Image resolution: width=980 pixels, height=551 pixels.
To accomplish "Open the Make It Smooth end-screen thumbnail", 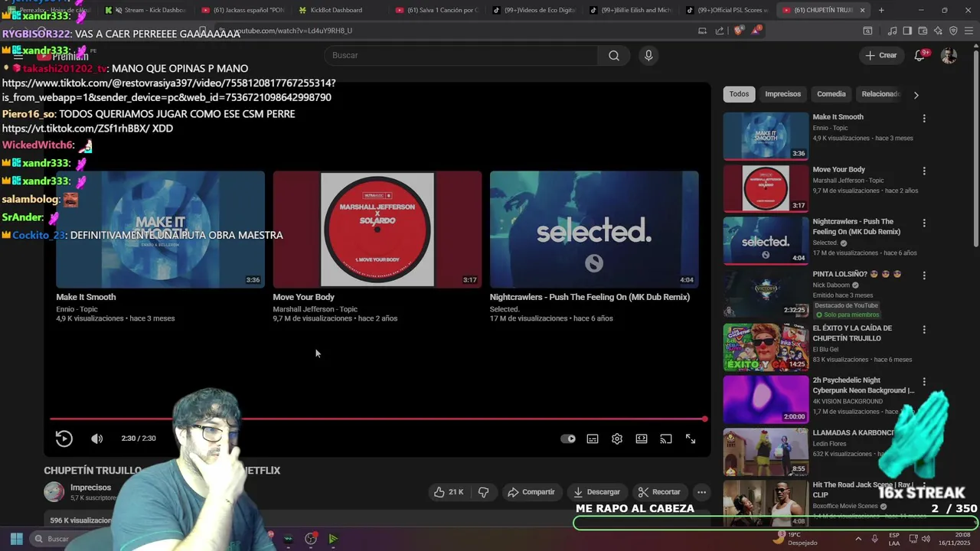I will click(160, 230).
